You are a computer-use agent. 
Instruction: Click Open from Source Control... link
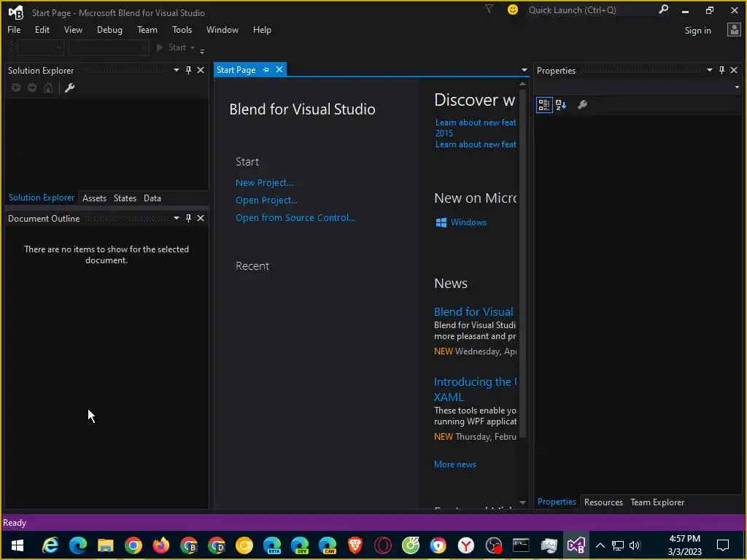[295, 217]
